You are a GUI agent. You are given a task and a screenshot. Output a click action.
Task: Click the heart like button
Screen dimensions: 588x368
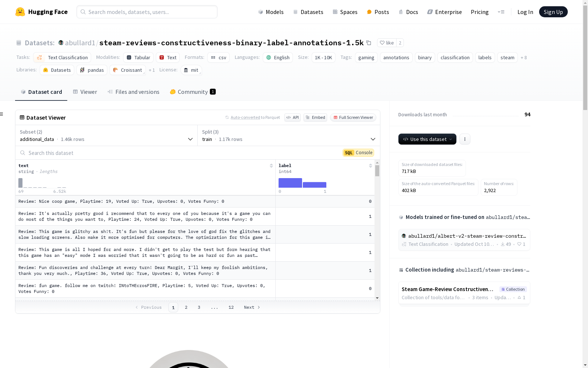387,43
